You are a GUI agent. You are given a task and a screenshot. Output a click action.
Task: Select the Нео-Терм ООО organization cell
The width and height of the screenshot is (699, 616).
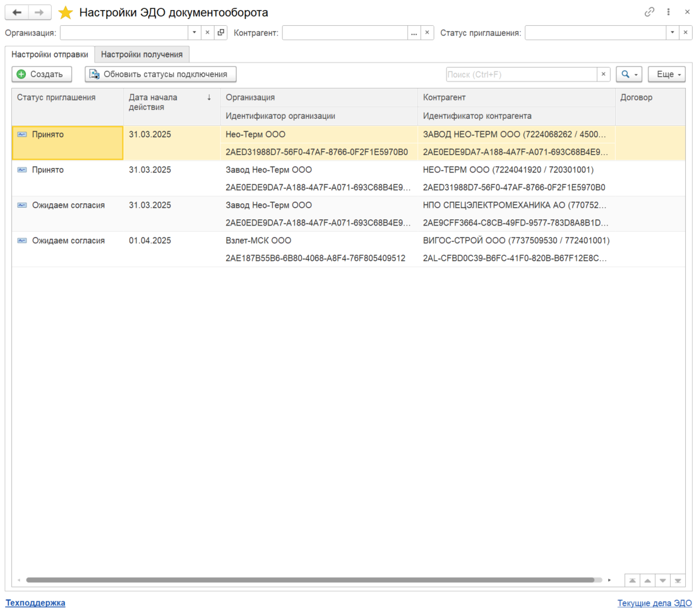point(319,135)
